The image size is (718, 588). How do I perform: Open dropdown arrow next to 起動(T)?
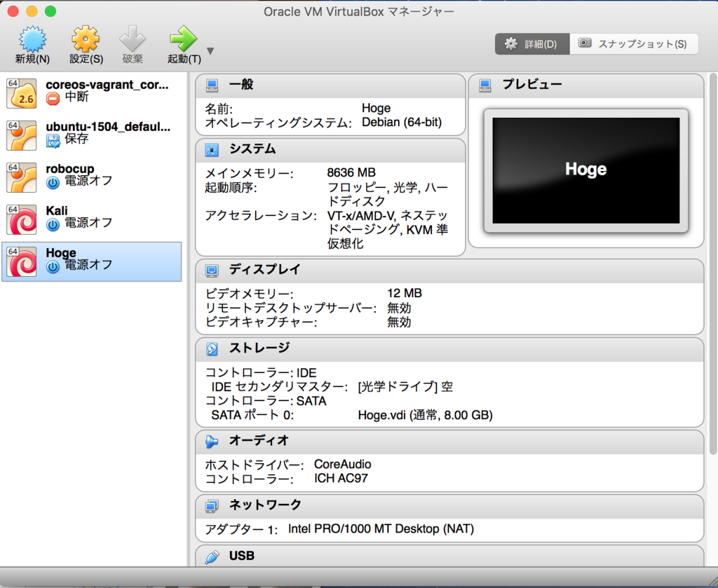click(x=210, y=50)
